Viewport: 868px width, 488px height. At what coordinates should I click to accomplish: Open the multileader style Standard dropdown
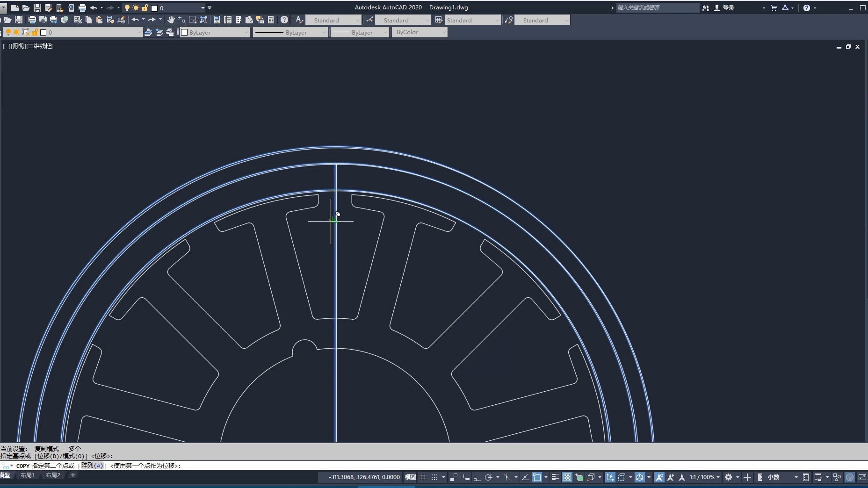[x=542, y=20]
